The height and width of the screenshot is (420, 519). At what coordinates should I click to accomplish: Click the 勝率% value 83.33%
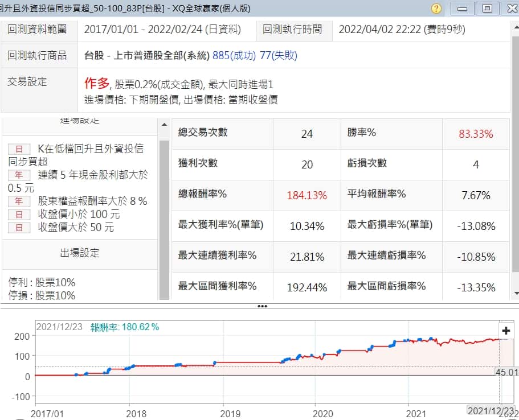pos(476,134)
